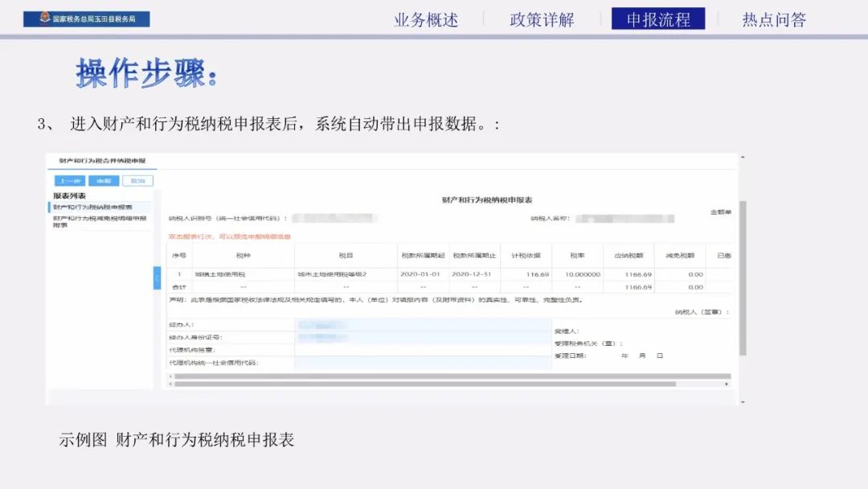868x489 pixels.
Task: Select the 财产和行为税合并纳税申报 page tab
Action: point(102,161)
